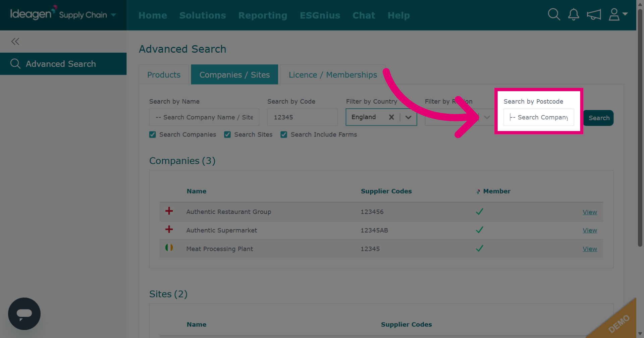Click Meat Processing Plant name

point(220,249)
